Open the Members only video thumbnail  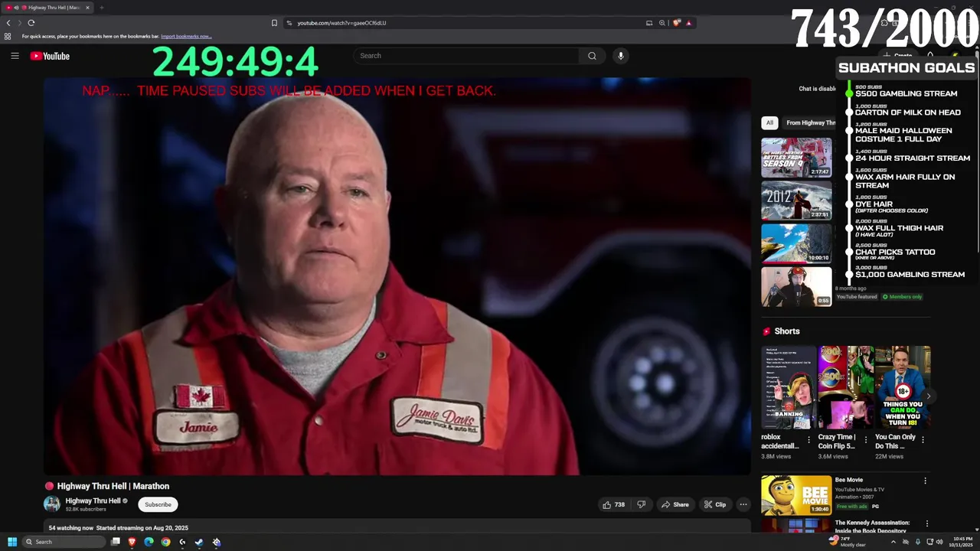[x=796, y=286]
